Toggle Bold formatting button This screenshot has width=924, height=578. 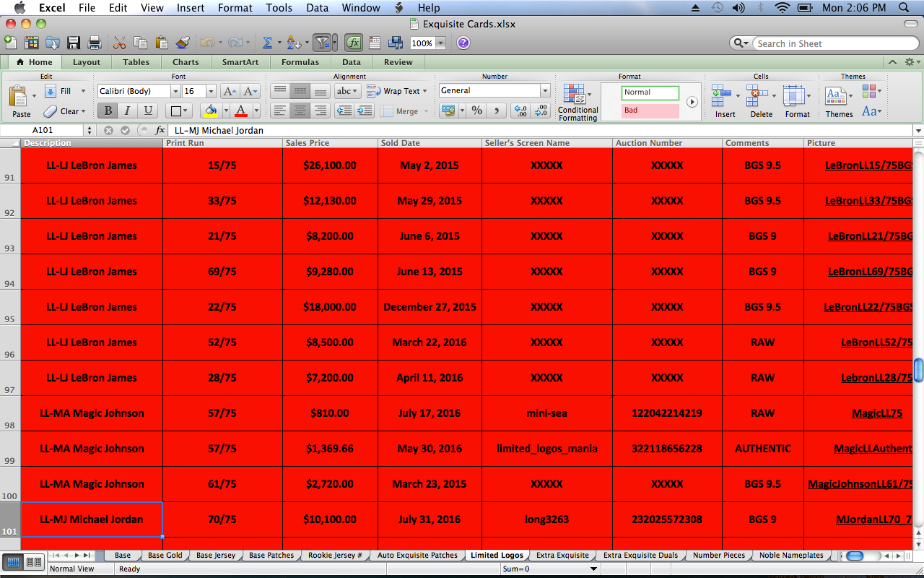pos(108,111)
